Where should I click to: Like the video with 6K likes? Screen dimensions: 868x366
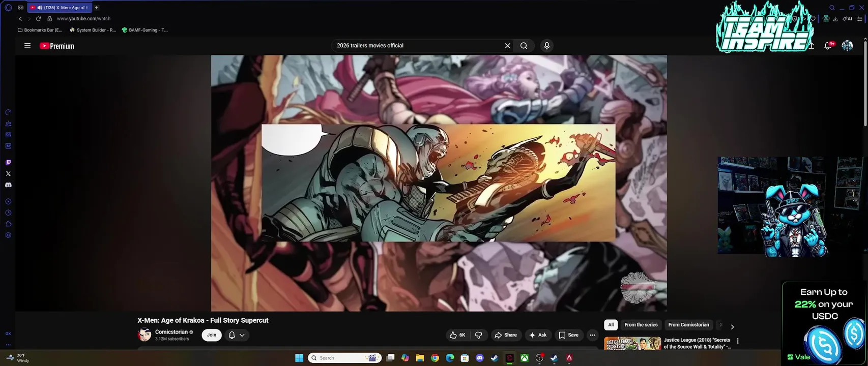(x=457, y=335)
